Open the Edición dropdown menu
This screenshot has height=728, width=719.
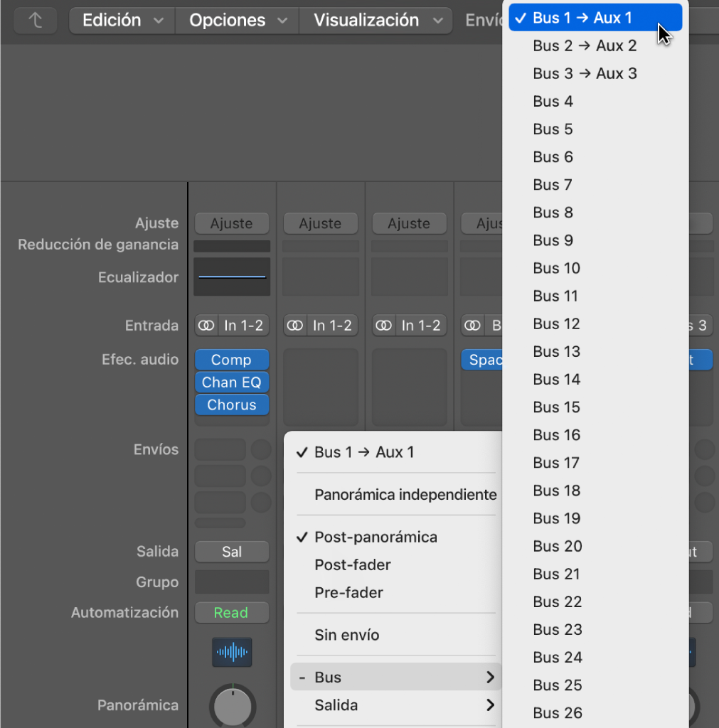pyautogui.click(x=122, y=21)
